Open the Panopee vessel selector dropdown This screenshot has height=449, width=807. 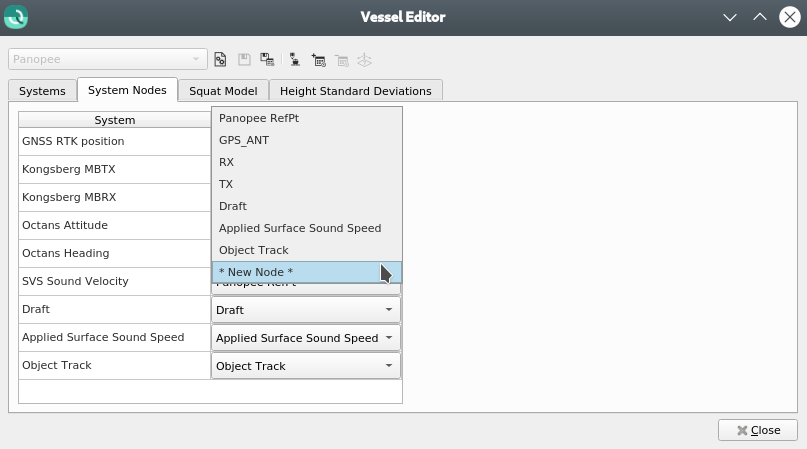pyautogui.click(x=108, y=60)
